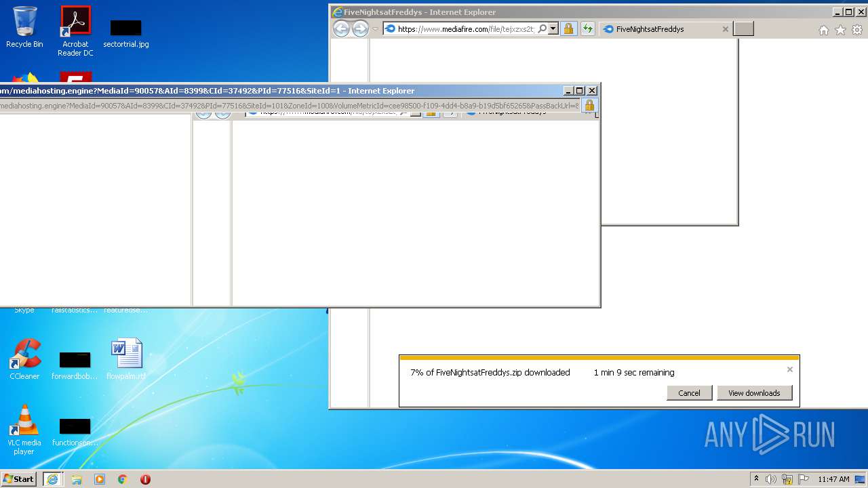Viewport: 868px width, 488px height.
Task: Click the Home icon in Internet Explorer
Action: tap(823, 30)
